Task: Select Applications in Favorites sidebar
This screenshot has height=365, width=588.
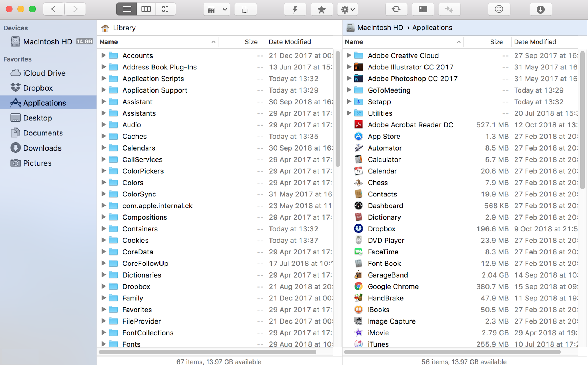Action: (48, 103)
